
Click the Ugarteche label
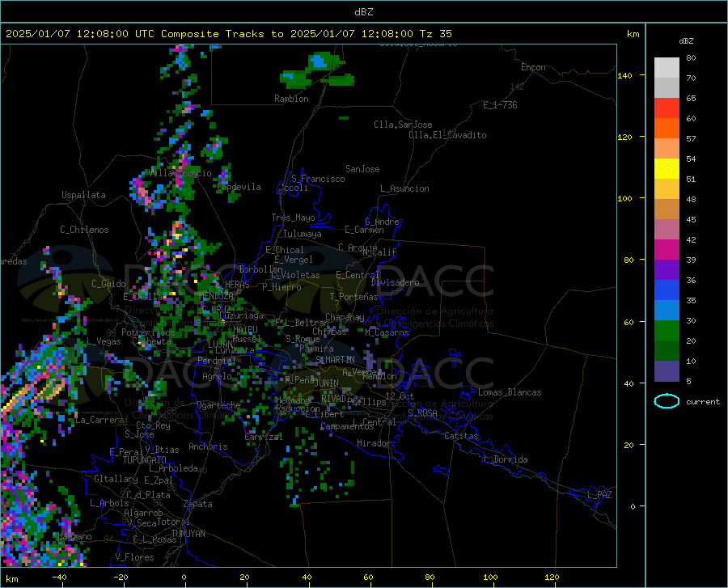pos(218,405)
